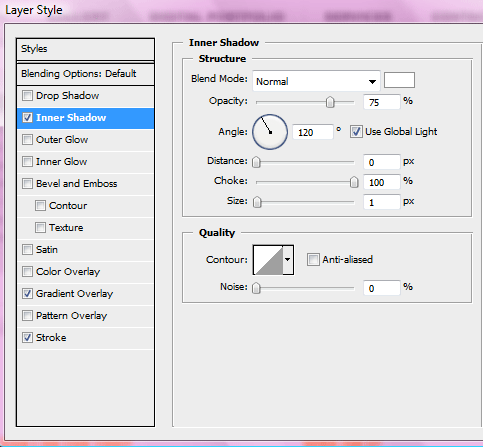Click the Opacity value field showing 75
The image size is (483, 447).
point(381,102)
